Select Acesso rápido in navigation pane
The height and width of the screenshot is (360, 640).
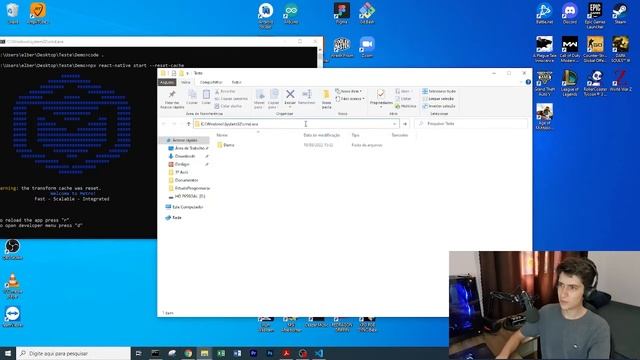[184, 140]
